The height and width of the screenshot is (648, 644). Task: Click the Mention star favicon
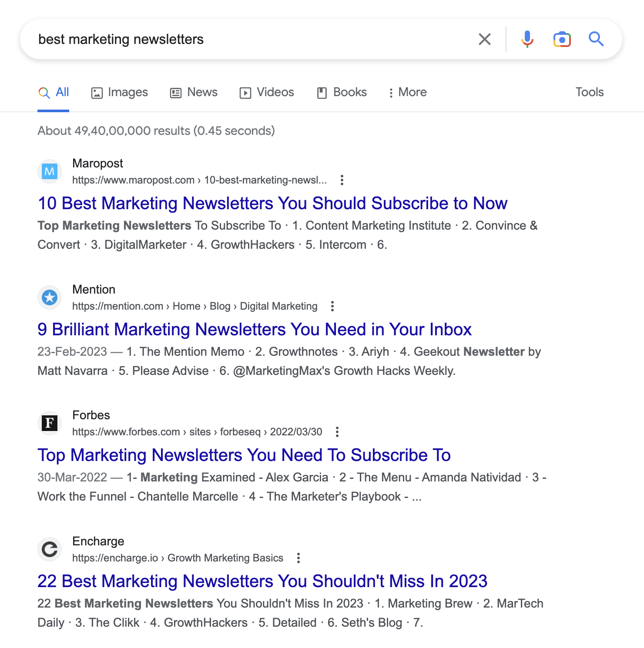point(49,297)
